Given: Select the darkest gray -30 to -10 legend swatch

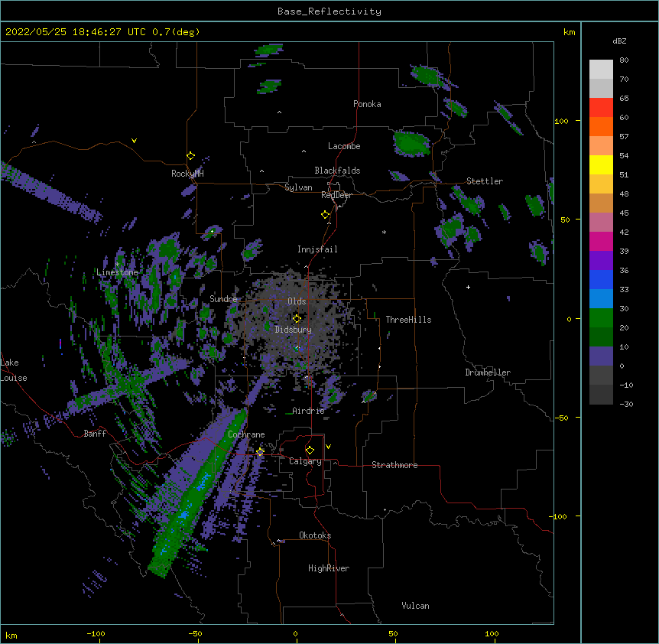Looking at the screenshot, I should click(x=601, y=395).
